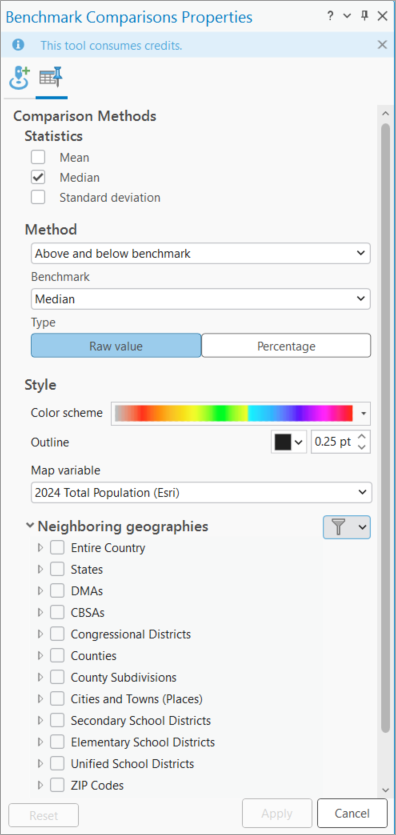Open the Benchmark Median dropdown
Image resolution: width=396 pixels, height=835 pixels.
(201, 299)
